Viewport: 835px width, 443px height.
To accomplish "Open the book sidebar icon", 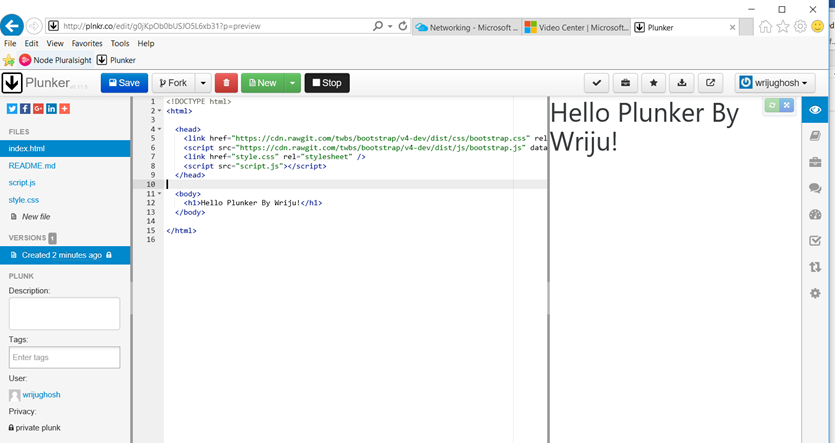I will [815, 136].
